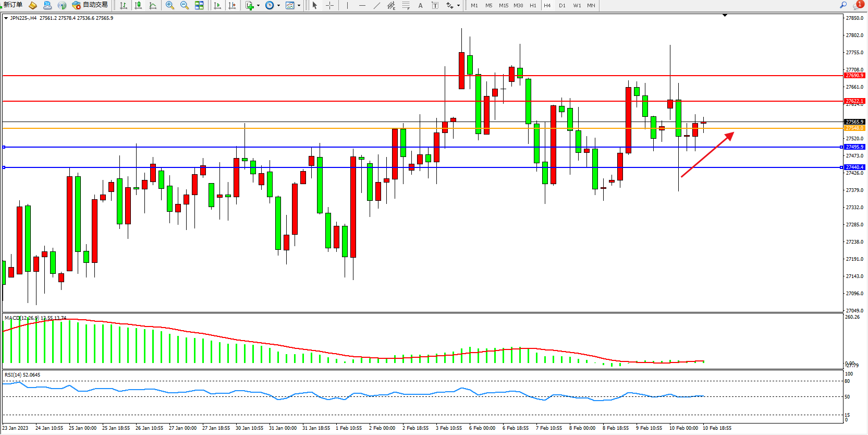Screen dimensions: 868x435
Task: Switch chart to bar chart mode
Action: tap(124, 5)
